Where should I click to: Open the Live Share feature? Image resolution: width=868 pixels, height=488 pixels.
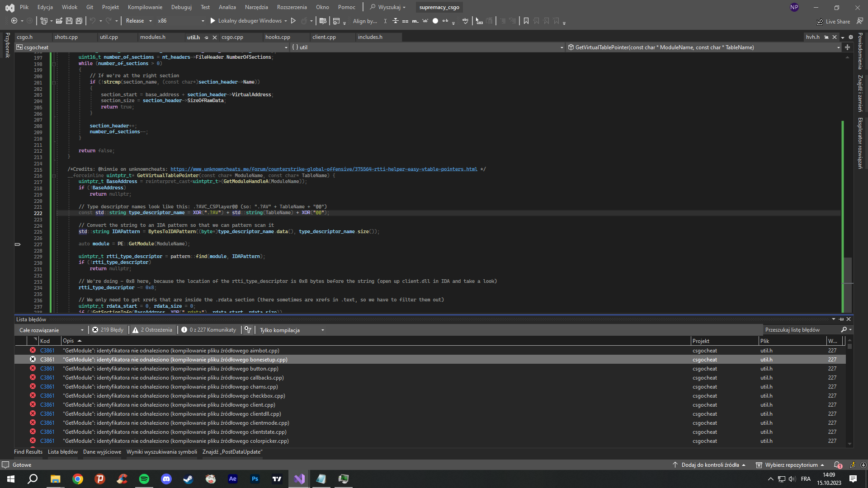pyautogui.click(x=833, y=21)
